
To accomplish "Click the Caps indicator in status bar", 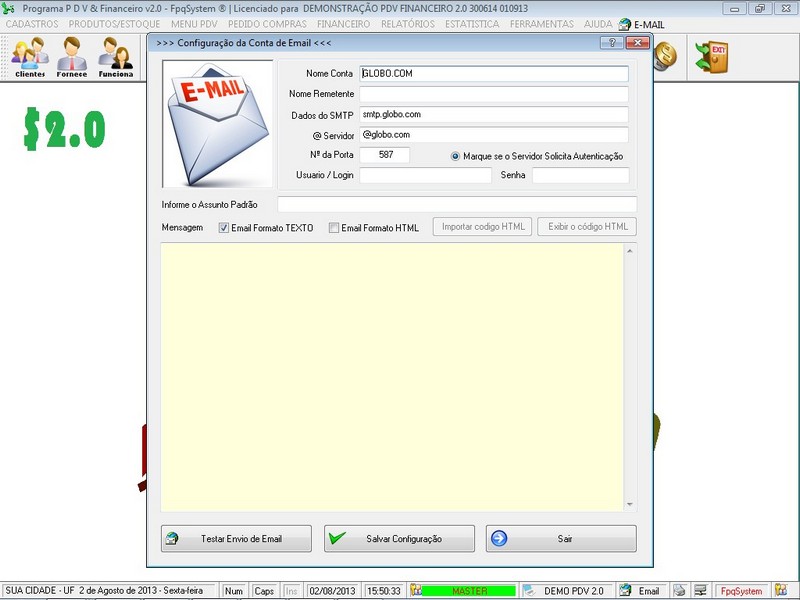I will coord(264,591).
